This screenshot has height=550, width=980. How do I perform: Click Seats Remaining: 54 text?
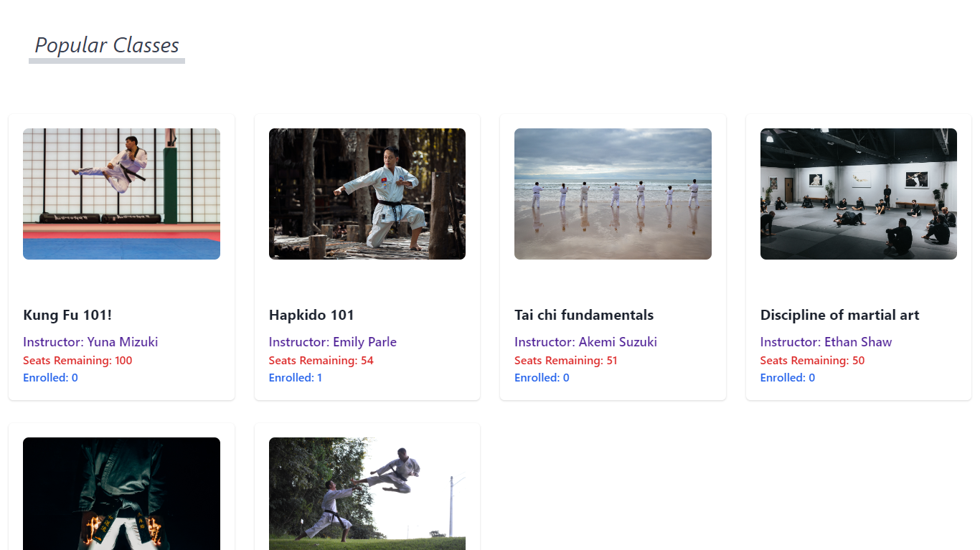point(321,361)
